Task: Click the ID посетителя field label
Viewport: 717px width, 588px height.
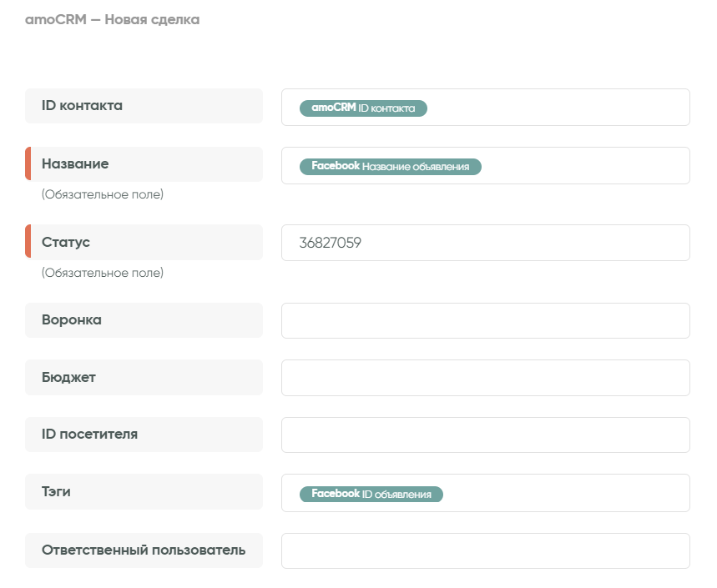Action: [89, 435]
